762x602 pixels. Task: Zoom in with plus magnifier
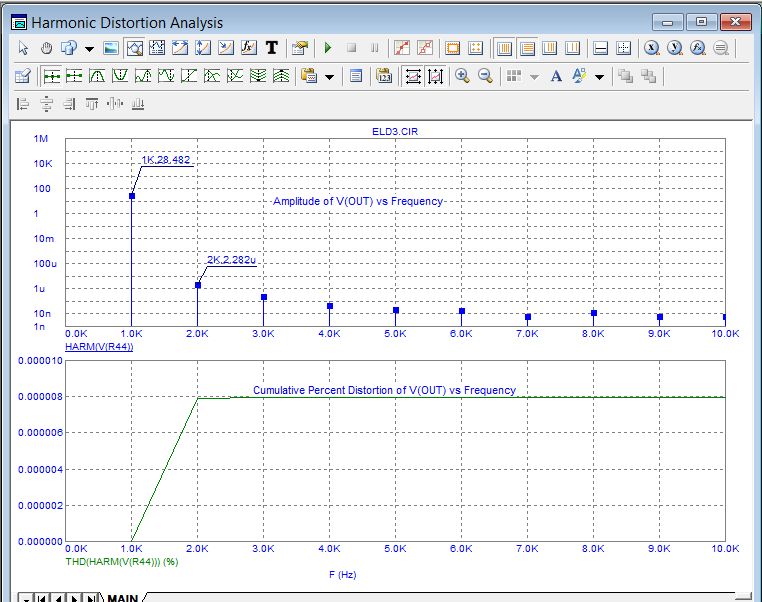(462, 76)
